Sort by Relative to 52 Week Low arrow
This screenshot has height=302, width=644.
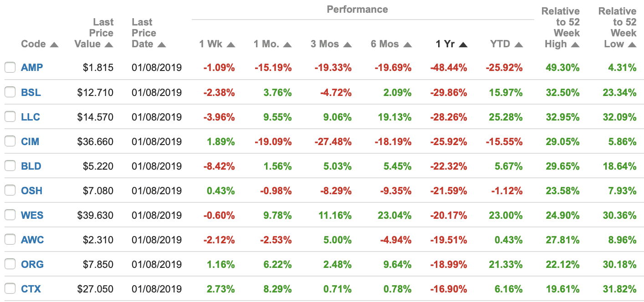[x=632, y=45]
